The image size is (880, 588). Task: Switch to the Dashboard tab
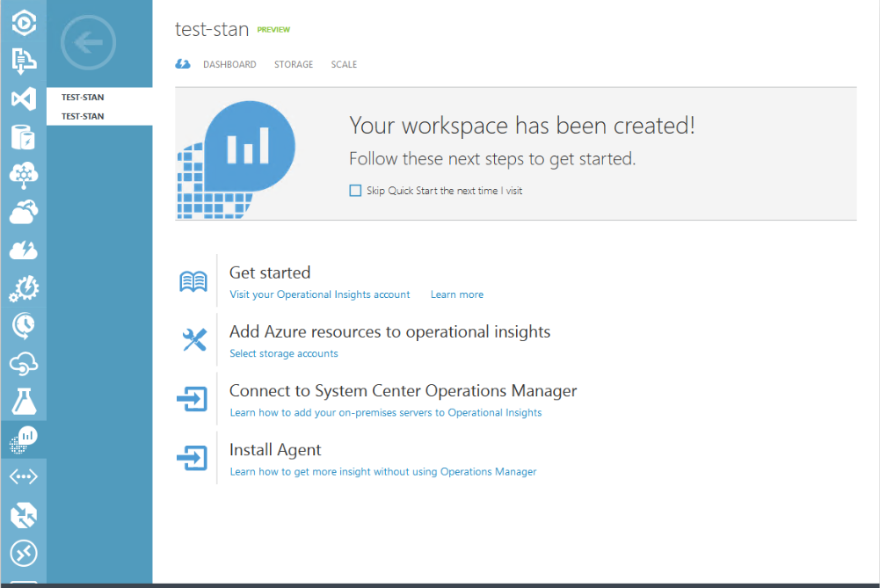(229, 65)
